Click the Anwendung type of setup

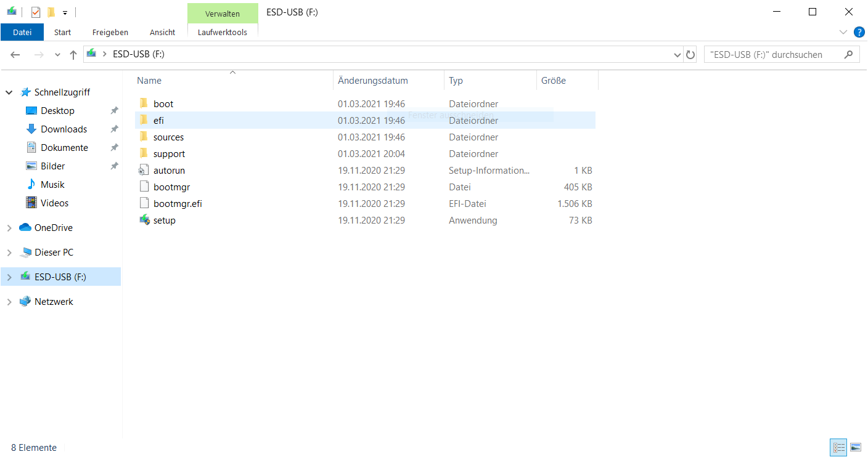click(473, 220)
